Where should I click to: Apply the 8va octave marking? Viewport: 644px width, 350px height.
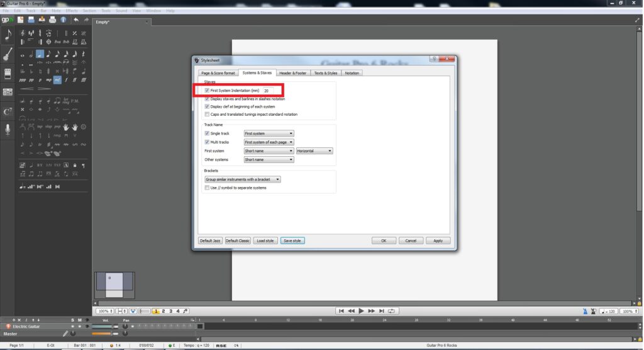click(x=57, y=42)
